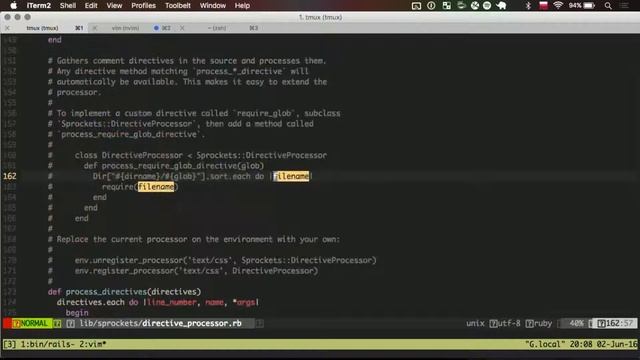Click 'class DirectiveProcessor <' comment line
The image size is (640, 360).
187,155
